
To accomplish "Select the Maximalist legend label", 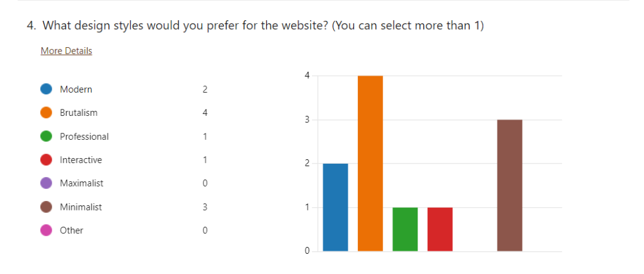I will (82, 183).
